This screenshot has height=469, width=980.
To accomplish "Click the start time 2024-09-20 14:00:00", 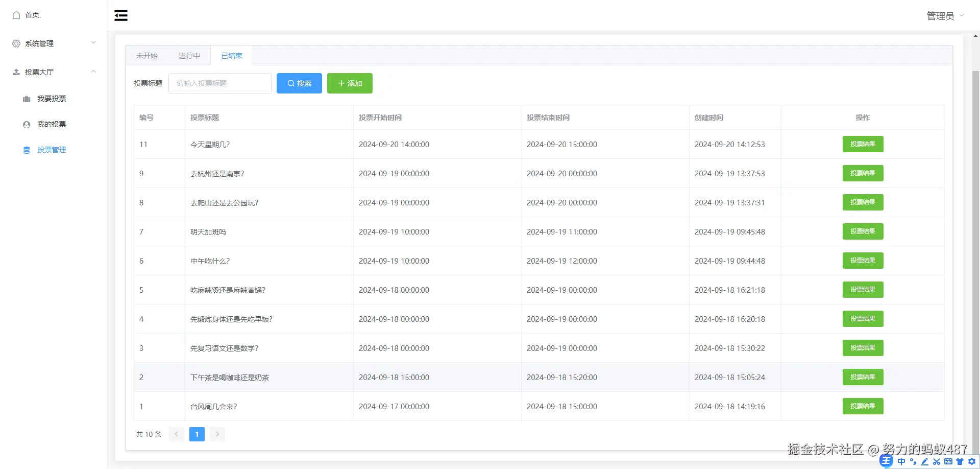I will [x=394, y=145].
